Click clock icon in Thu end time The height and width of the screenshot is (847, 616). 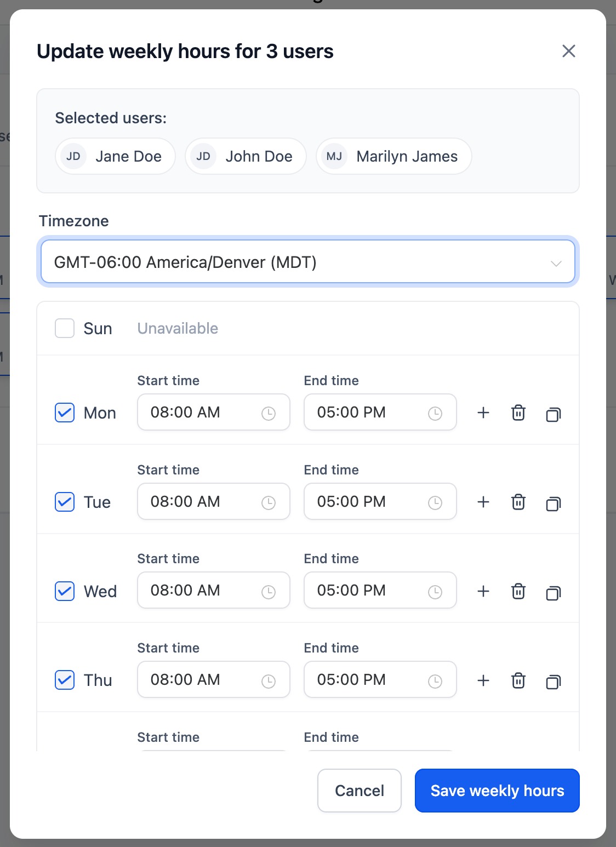(x=435, y=681)
